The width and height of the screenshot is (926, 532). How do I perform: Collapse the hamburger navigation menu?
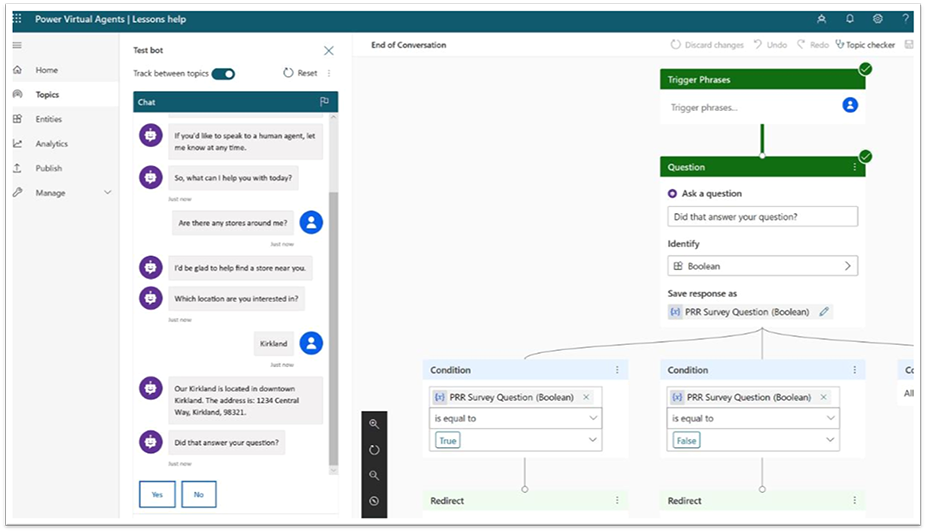click(x=17, y=46)
